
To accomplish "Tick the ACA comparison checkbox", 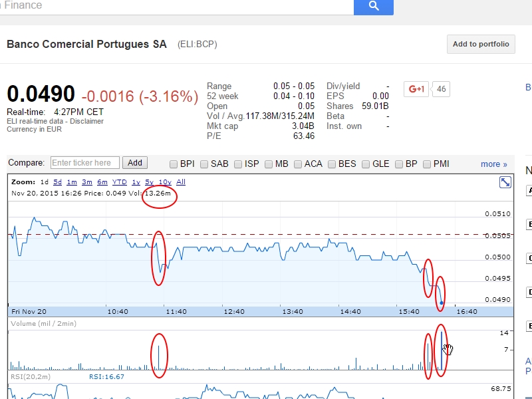I will tap(297, 164).
